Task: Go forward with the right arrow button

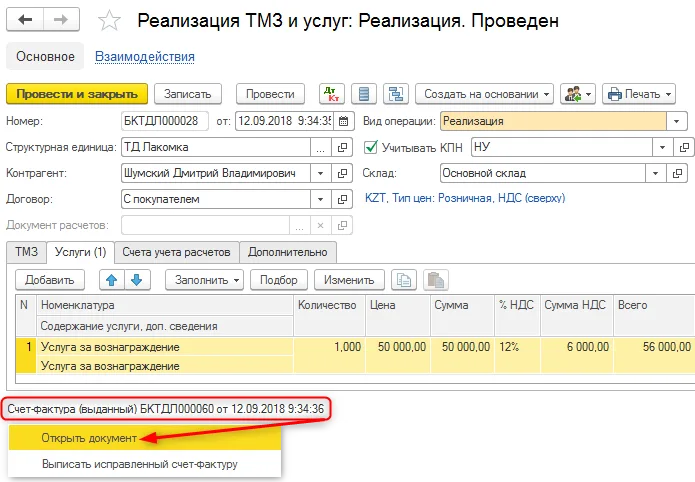Action: 61,20
